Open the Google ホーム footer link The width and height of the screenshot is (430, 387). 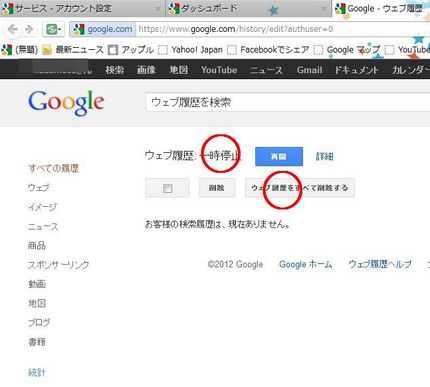pyautogui.click(x=306, y=264)
